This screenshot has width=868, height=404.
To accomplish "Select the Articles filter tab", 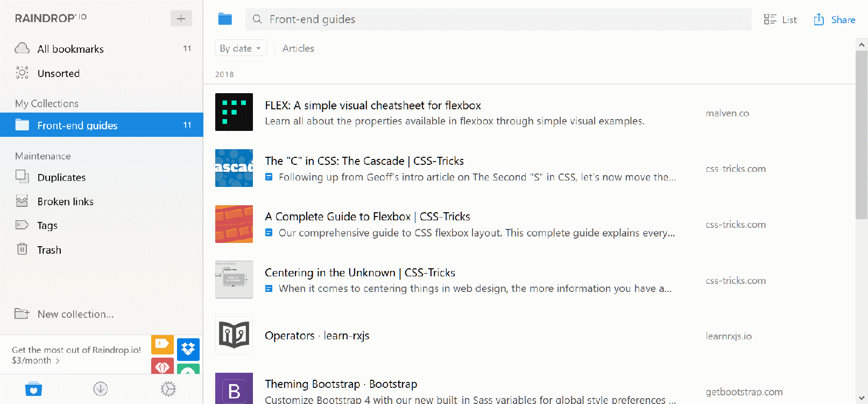I will coord(298,48).
